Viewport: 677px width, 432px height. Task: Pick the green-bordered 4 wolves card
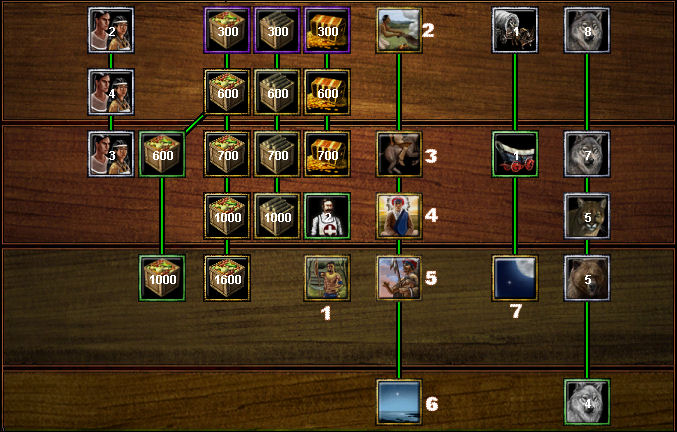[587, 402]
